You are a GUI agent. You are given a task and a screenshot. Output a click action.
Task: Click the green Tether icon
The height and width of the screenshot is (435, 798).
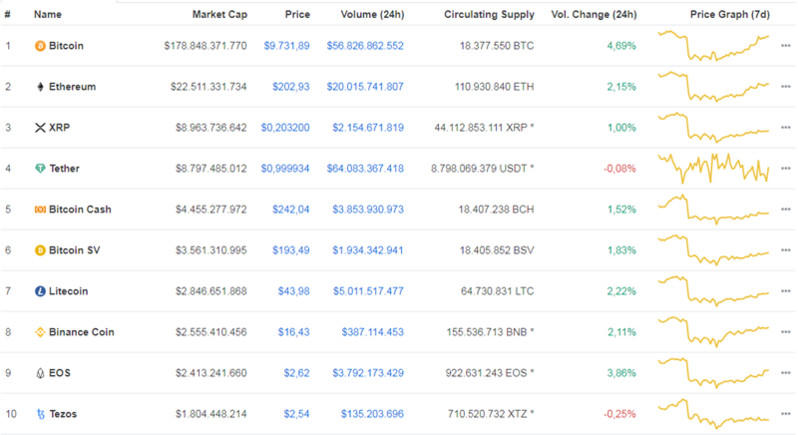tap(40, 169)
